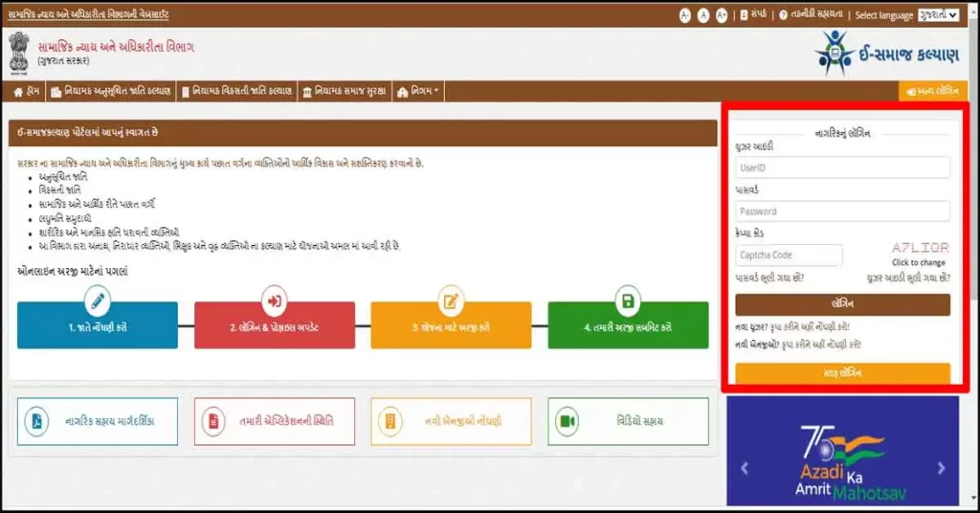980x513 pixels.
Task: Open યુઝર આઈડી ભૂલી ગયા છો? forgot user ID link
Action: [x=908, y=279]
